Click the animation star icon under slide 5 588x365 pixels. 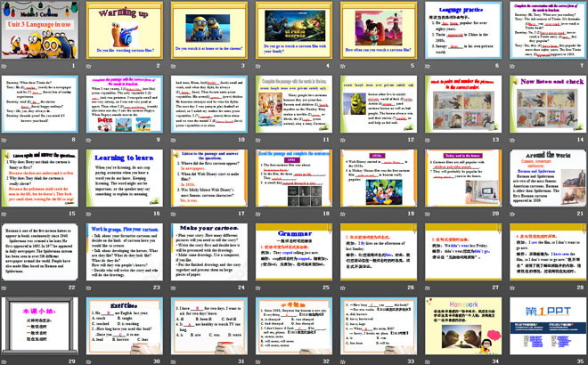pos(343,67)
